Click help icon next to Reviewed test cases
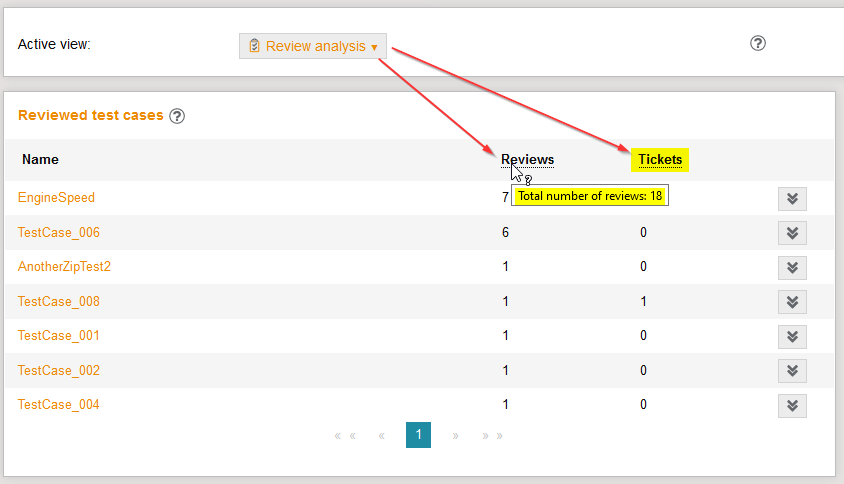 tap(177, 116)
